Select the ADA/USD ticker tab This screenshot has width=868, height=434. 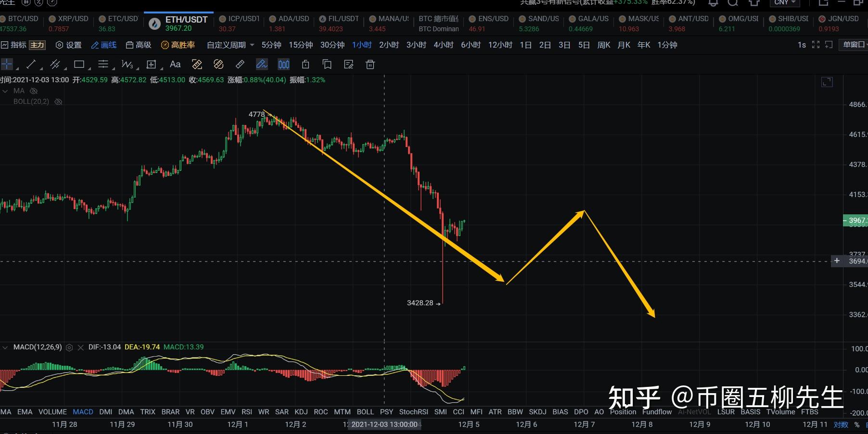click(x=289, y=23)
